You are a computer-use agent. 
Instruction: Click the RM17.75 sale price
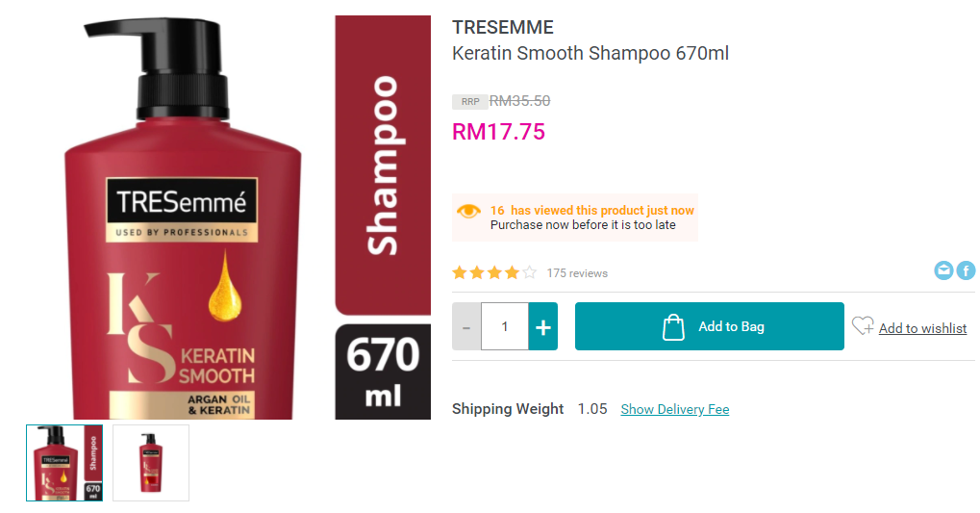tap(499, 132)
